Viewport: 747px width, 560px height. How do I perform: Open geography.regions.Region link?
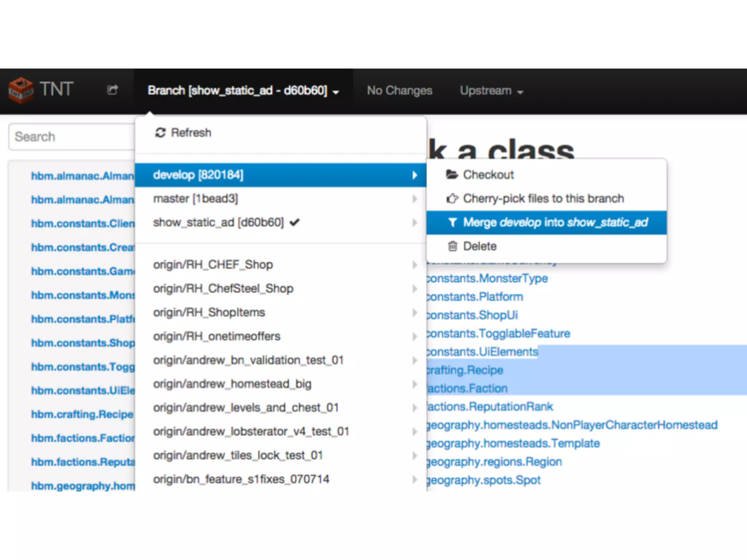tap(494, 462)
